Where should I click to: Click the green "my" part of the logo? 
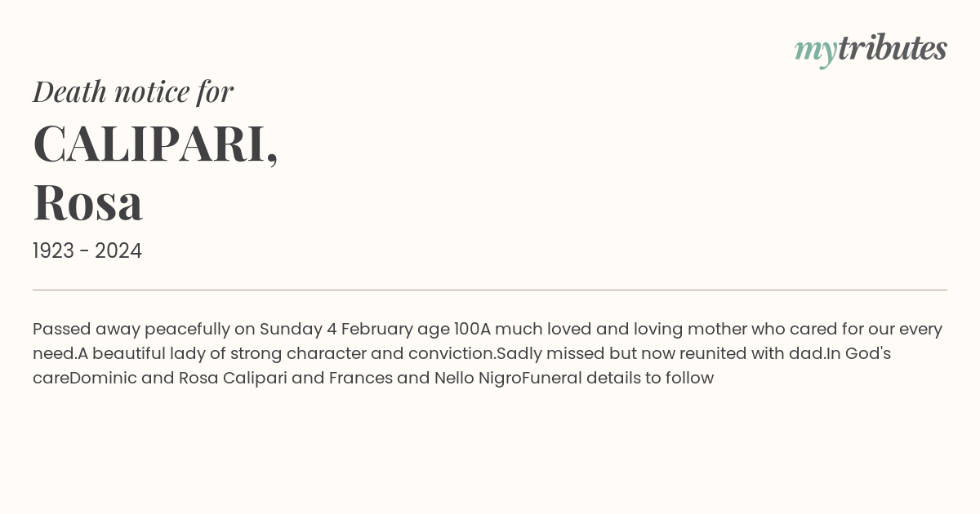tap(816, 52)
